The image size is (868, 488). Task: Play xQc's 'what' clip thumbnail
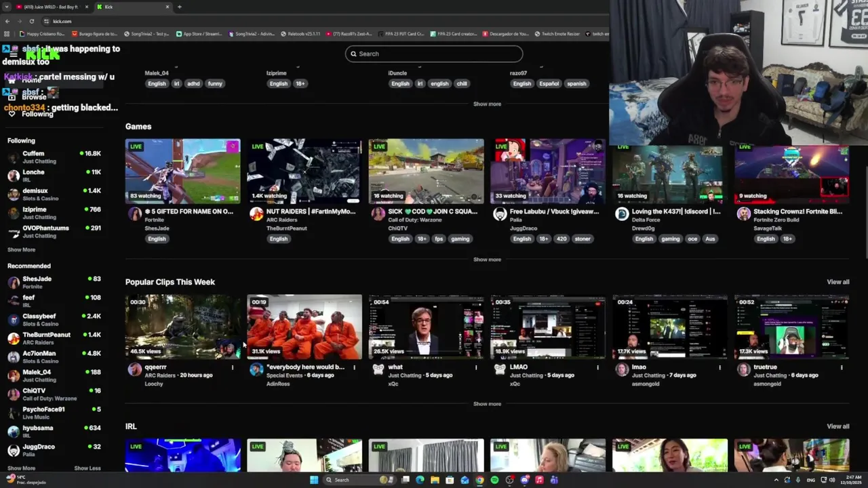(427, 327)
